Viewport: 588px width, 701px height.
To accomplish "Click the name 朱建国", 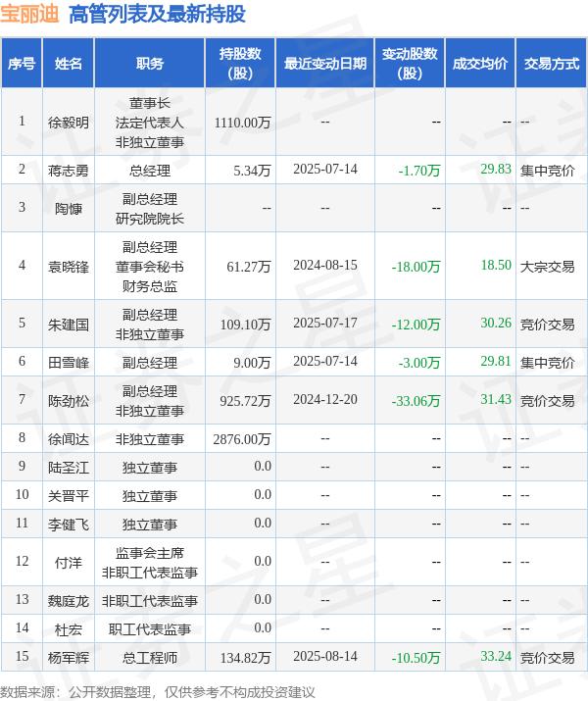I will [x=69, y=325].
